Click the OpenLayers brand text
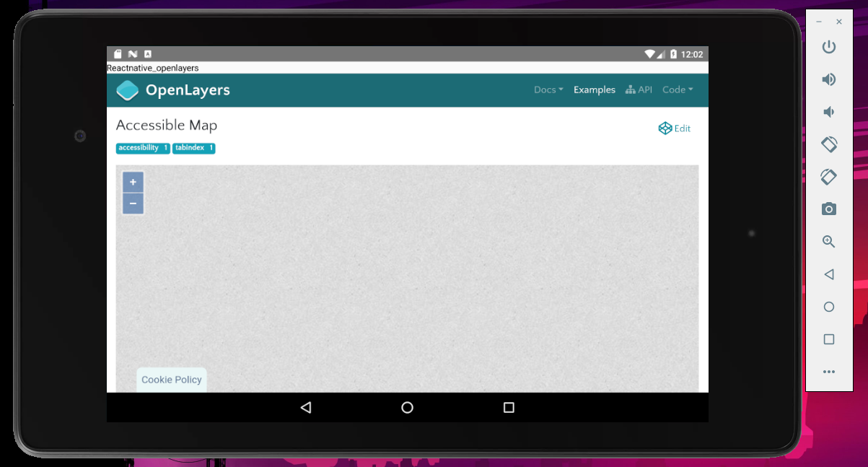Screen dimensions: 868x467 point(188,90)
